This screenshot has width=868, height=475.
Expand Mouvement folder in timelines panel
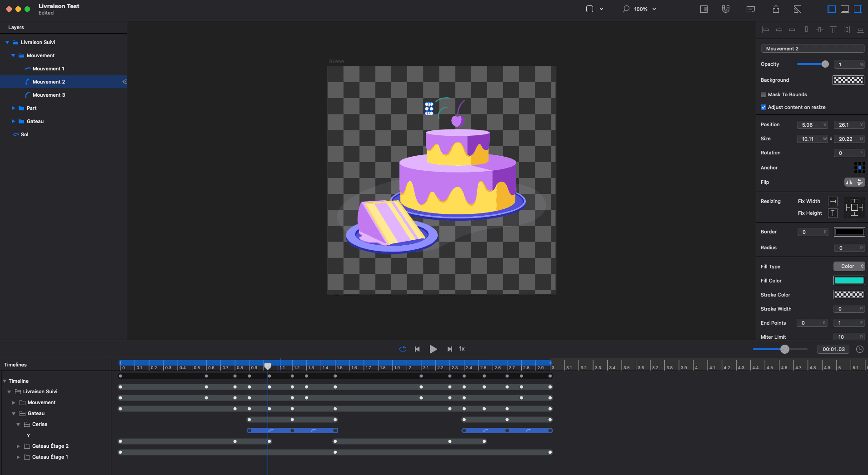coord(14,403)
